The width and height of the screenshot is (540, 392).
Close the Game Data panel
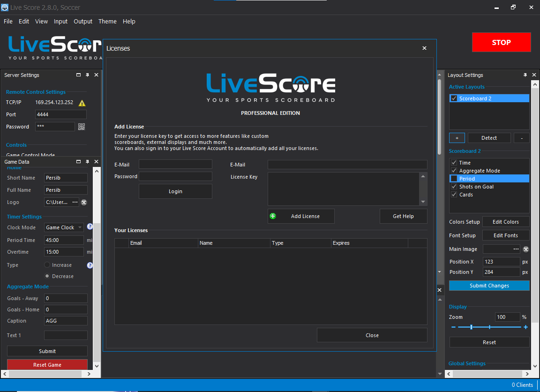pos(97,162)
